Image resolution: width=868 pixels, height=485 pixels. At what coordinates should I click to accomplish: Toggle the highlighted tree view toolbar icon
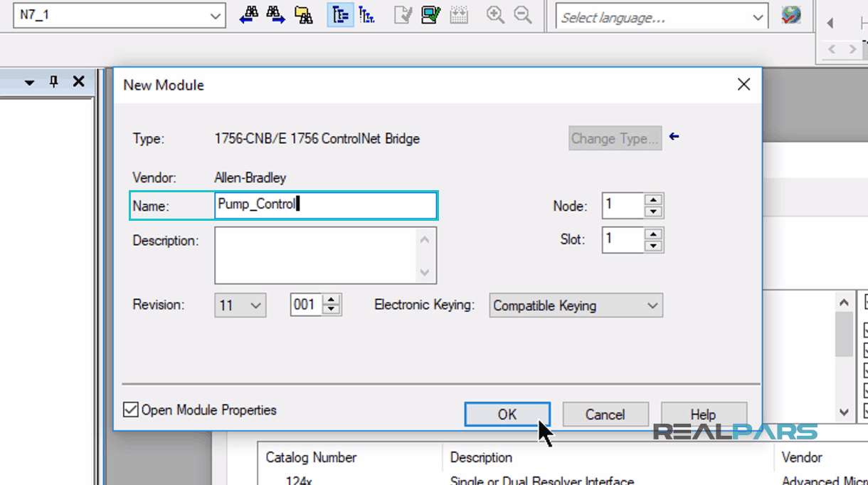click(341, 15)
